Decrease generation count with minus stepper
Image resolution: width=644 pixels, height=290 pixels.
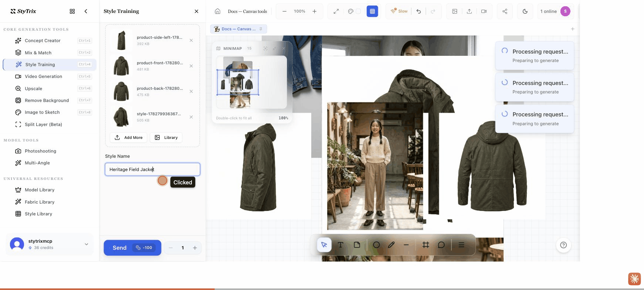pos(171,248)
